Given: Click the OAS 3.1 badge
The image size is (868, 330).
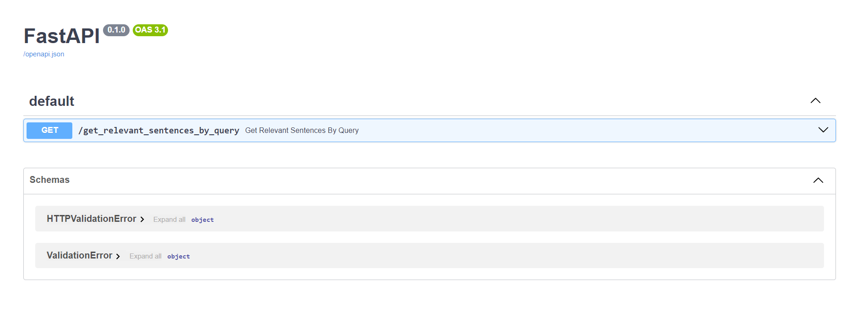Looking at the screenshot, I should 150,30.
